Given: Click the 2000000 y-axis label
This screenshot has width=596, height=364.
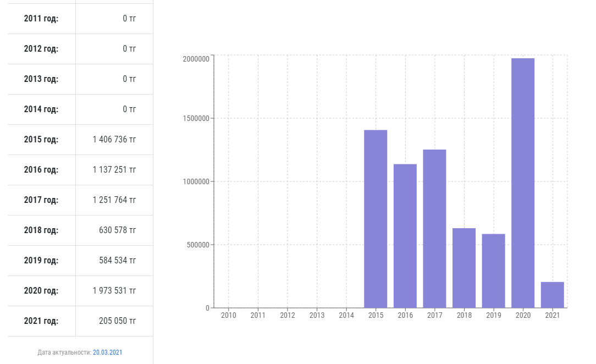Looking at the screenshot, I should click(196, 59).
